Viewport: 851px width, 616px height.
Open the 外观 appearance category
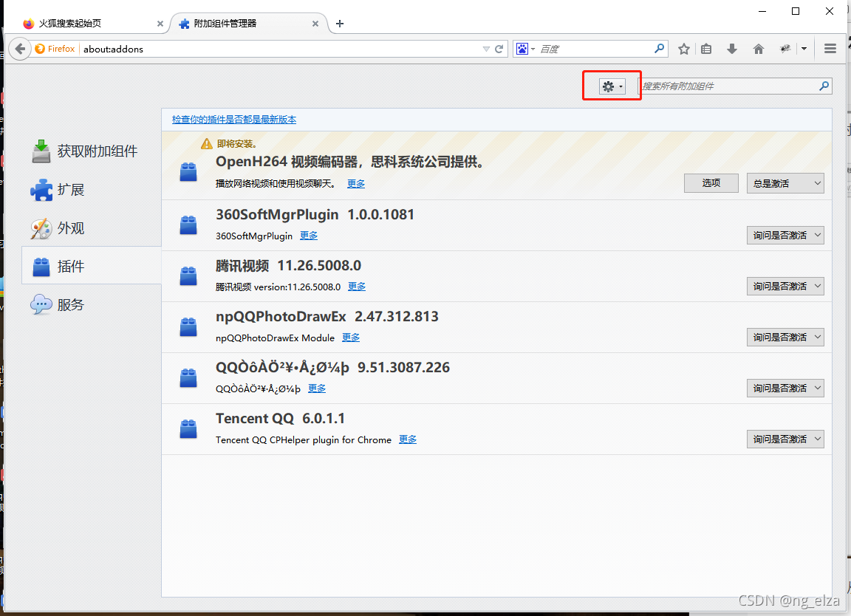[91, 228]
